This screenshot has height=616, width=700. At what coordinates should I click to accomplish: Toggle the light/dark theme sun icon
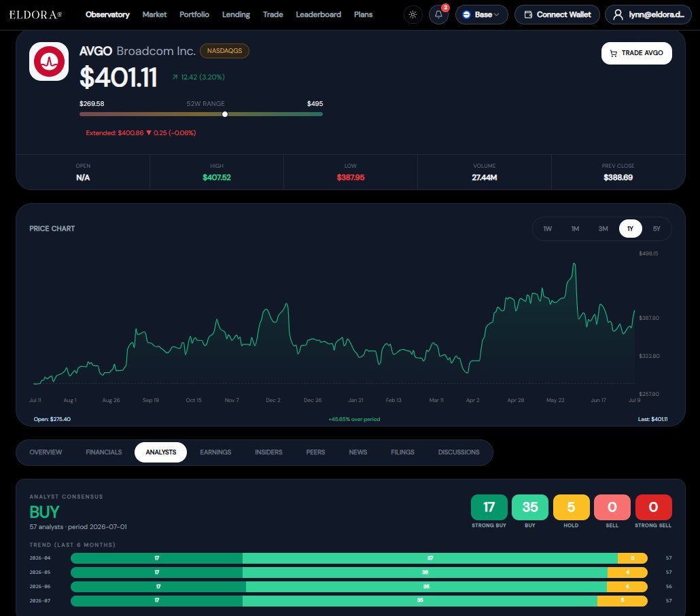click(x=413, y=15)
